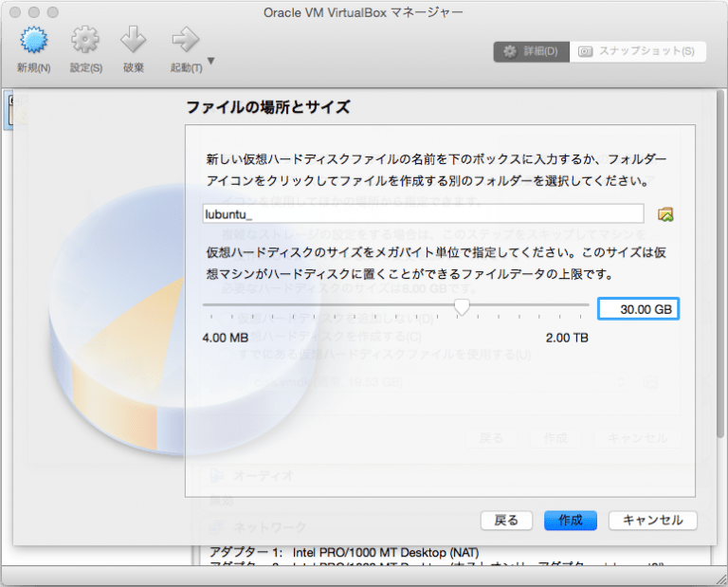Click the window close button in title bar

click(x=15, y=12)
